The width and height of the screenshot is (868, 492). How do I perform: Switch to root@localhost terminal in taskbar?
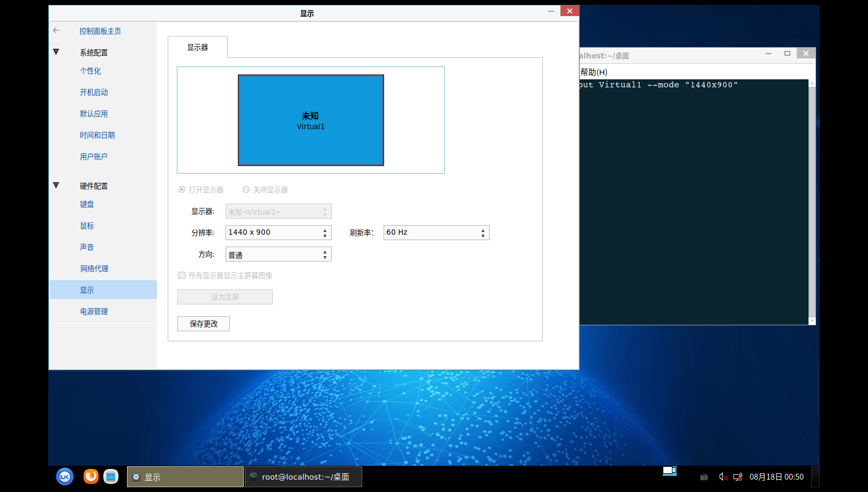tap(303, 476)
